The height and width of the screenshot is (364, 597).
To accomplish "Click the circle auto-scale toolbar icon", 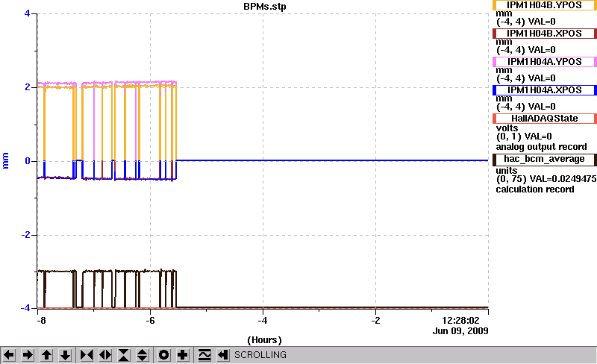I will click(x=163, y=355).
